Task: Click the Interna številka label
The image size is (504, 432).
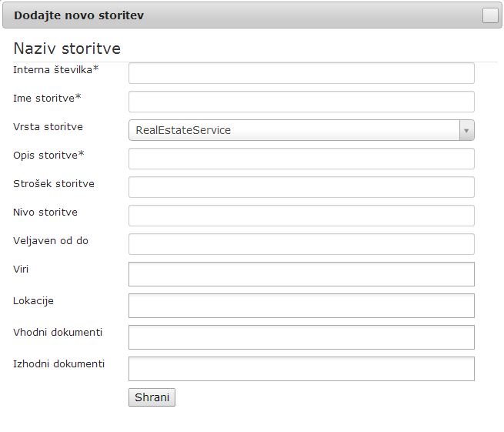Action: (56, 69)
